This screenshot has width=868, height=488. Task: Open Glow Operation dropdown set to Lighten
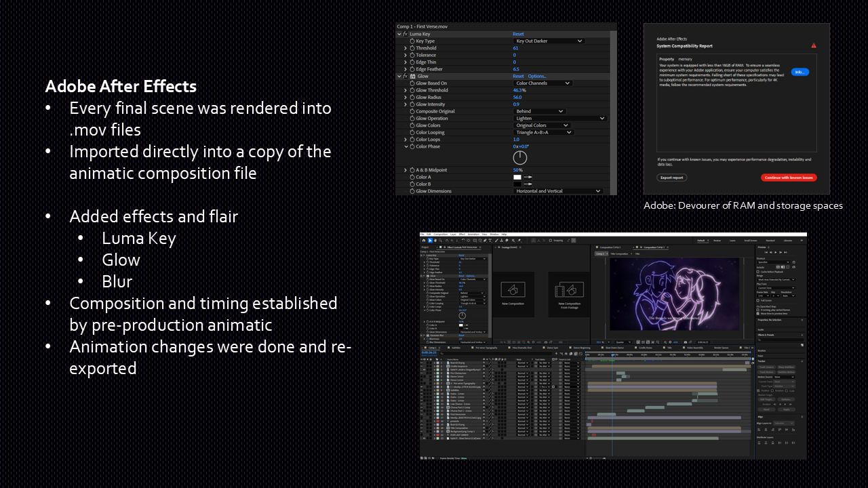(x=559, y=119)
